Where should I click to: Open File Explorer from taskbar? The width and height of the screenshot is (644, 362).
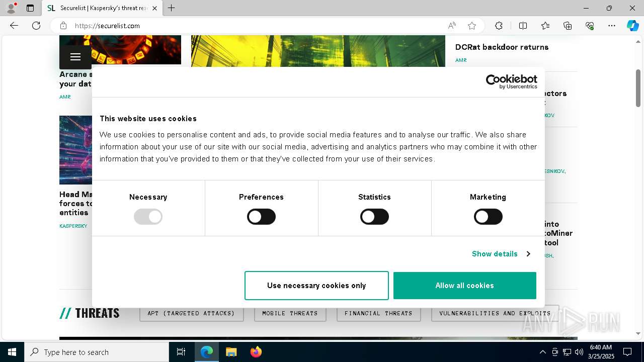tap(231, 352)
